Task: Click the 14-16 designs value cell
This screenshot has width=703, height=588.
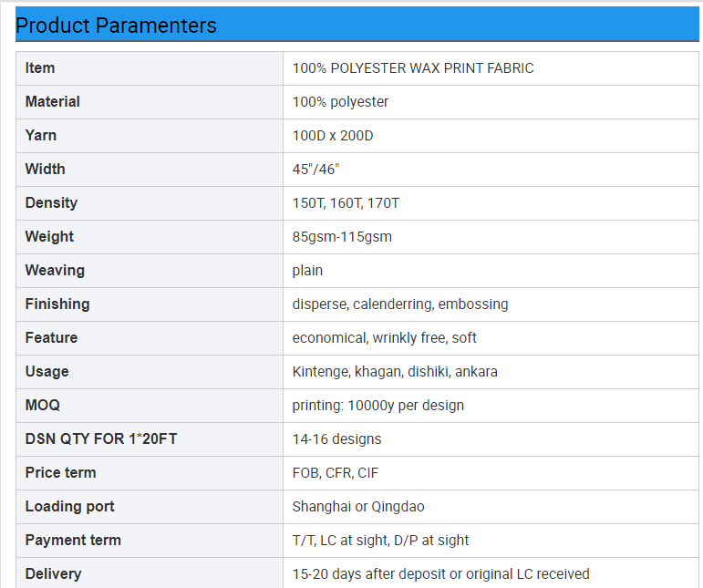Action: point(337,439)
